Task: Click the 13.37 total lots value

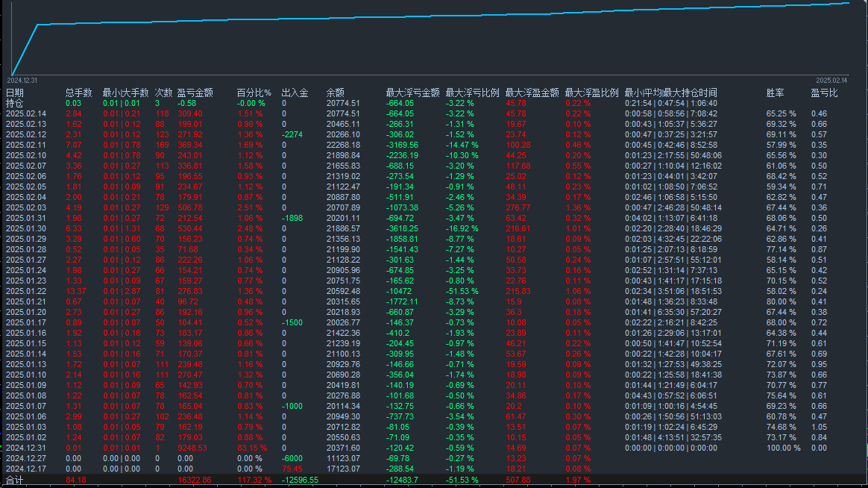Action: coord(76,291)
